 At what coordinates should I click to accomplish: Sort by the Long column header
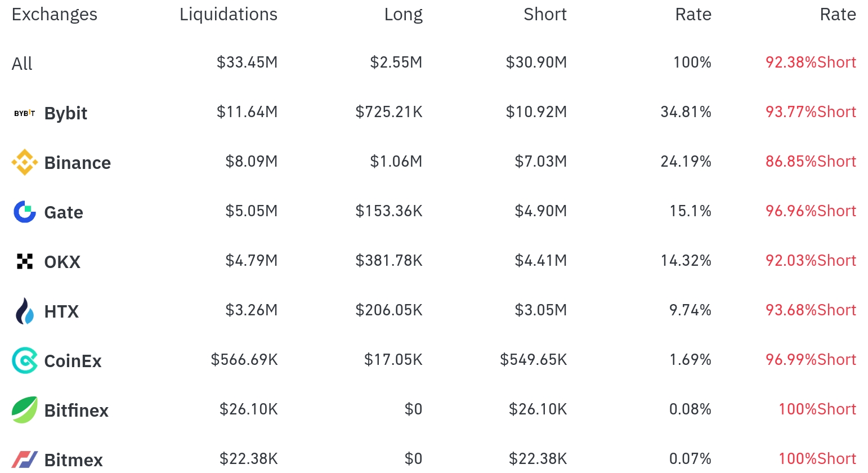click(403, 14)
